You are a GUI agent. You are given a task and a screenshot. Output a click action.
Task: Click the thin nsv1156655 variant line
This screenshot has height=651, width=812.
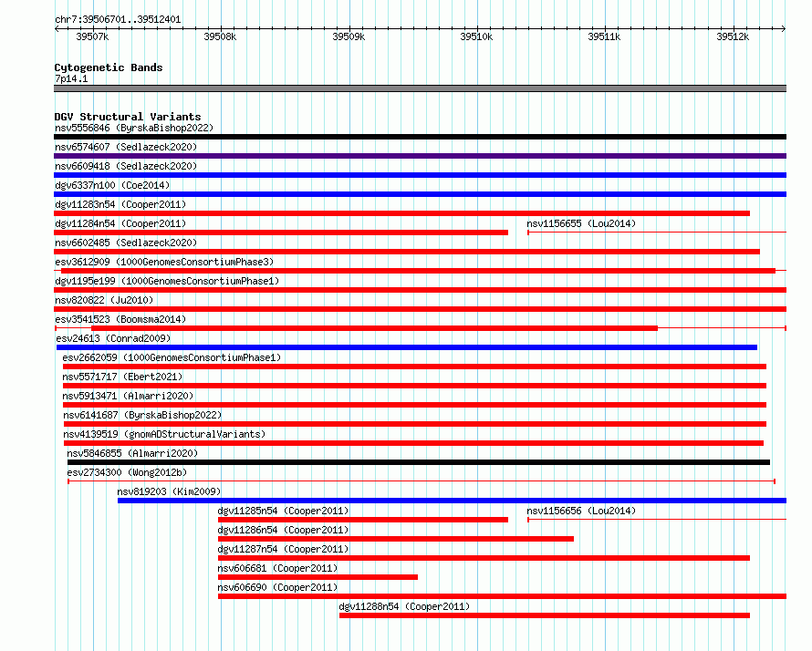pyautogui.click(x=657, y=232)
